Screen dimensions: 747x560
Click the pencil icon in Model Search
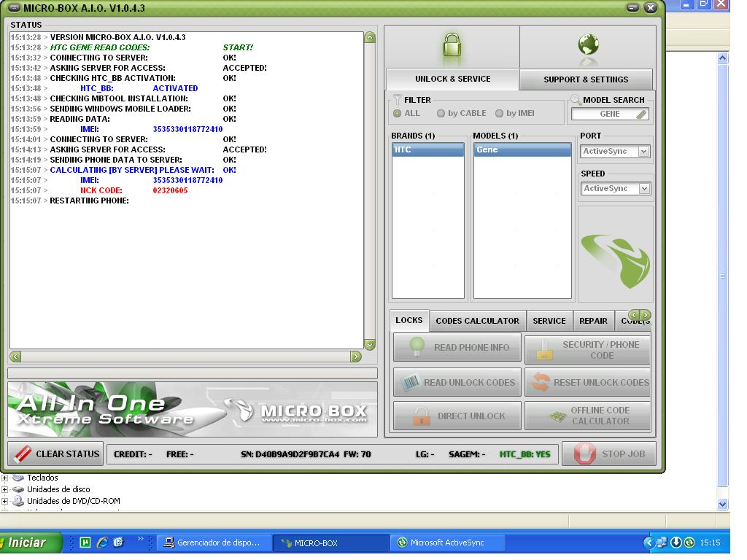[641, 114]
